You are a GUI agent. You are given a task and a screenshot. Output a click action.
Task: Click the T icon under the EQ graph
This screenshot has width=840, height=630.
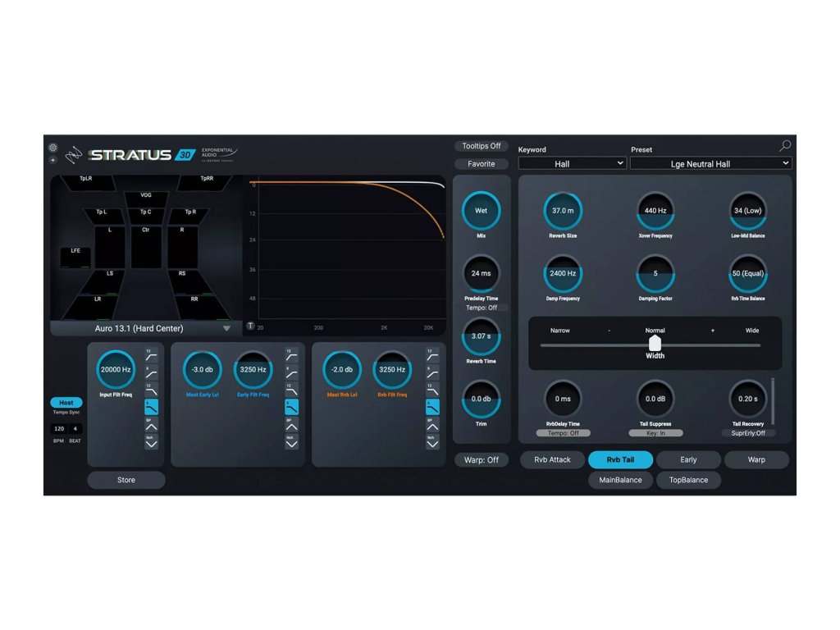pyautogui.click(x=250, y=326)
